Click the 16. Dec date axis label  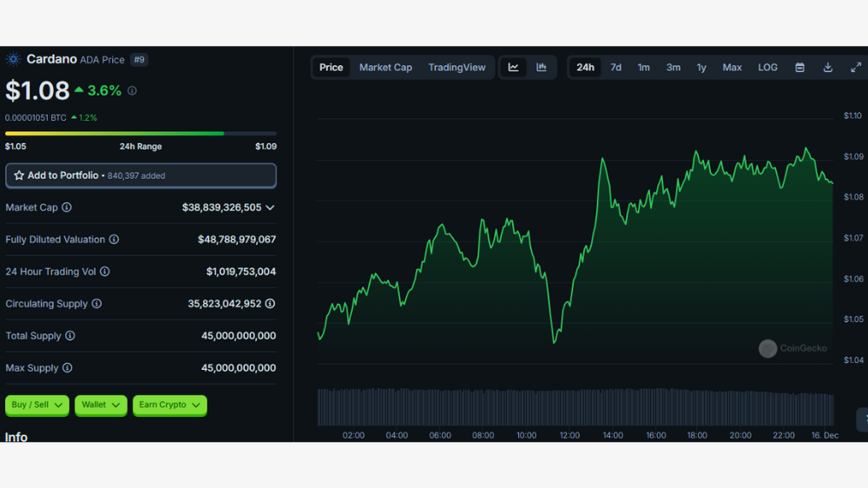pyautogui.click(x=825, y=435)
